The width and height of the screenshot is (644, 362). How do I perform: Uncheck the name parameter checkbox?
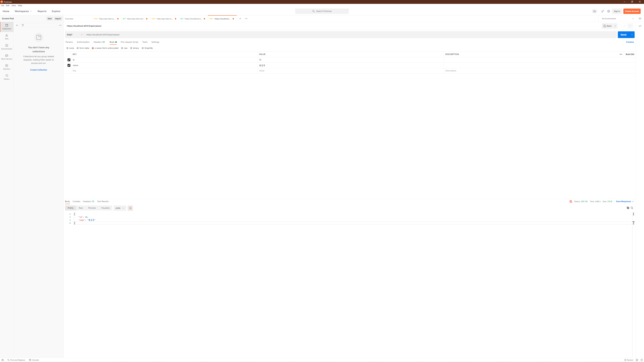coord(69,66)
